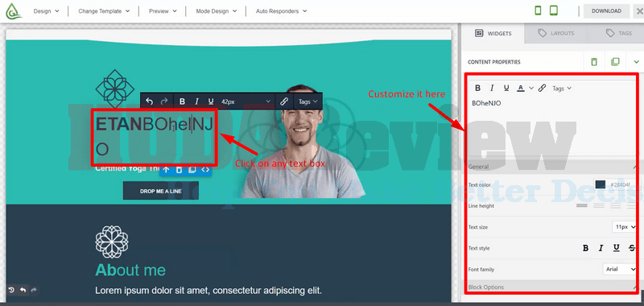The height and width of the screenshot is (306, 644).
Task: Toggle italic in the Text style row
Action: coord(601,248)
